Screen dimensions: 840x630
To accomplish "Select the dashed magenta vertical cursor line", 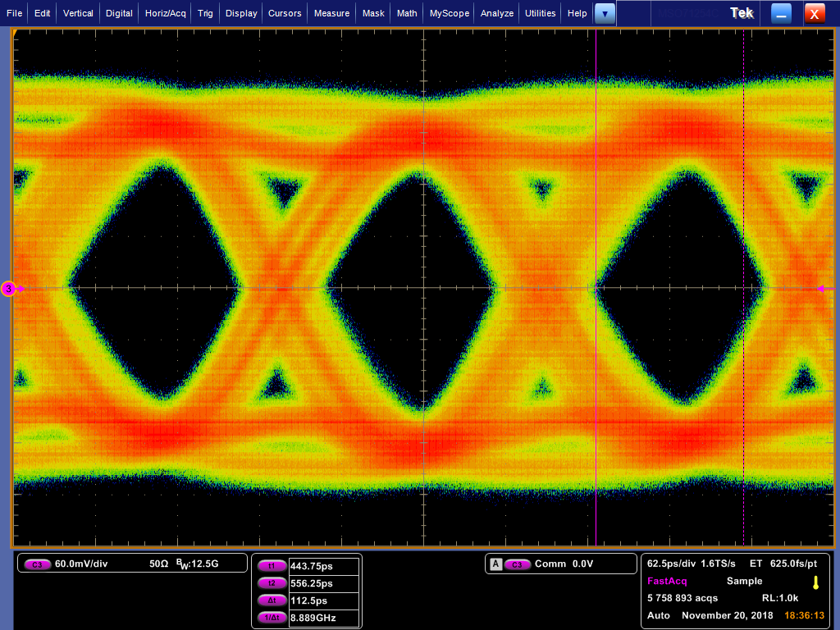I will pos(743,288).
